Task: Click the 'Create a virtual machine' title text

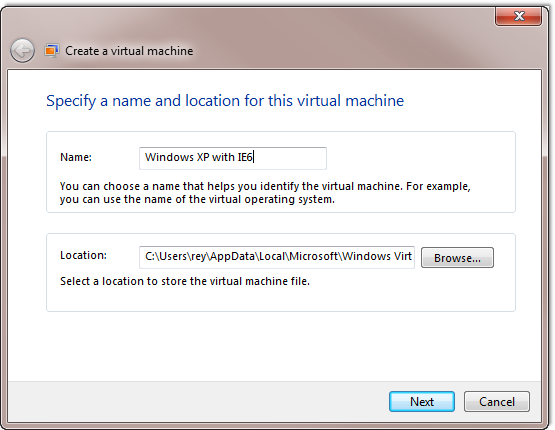Action: pyautogui.click(x=129, y=51)
